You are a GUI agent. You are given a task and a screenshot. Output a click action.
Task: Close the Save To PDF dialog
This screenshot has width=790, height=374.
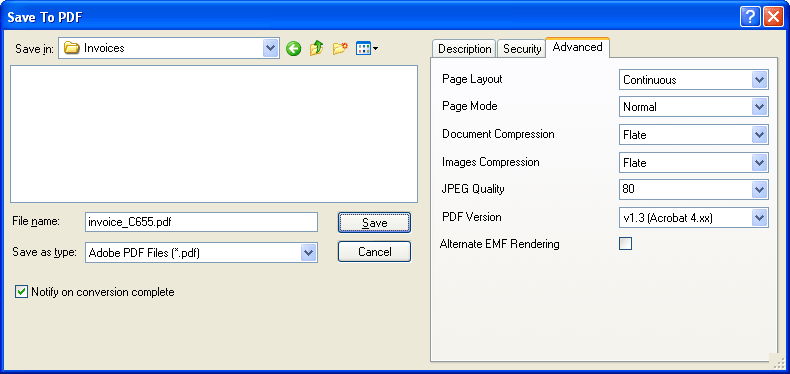(x=773, y=18)
